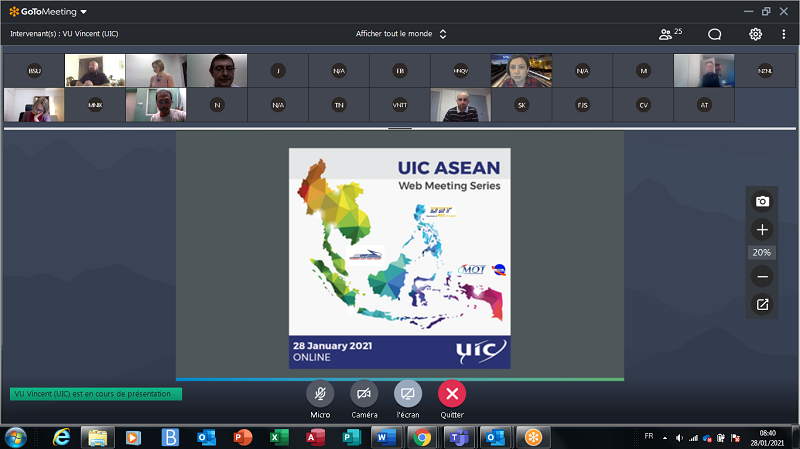The image size is (800, 449).
Task: Select the TN participant tile
Action: tap(339, 105)
